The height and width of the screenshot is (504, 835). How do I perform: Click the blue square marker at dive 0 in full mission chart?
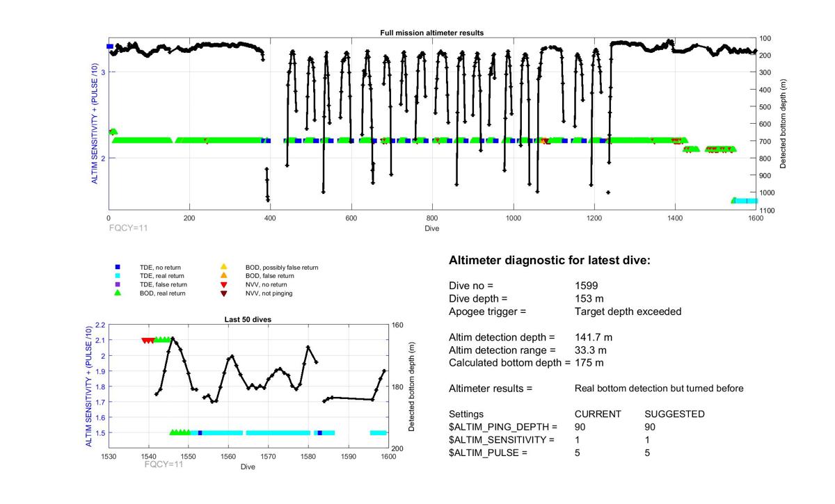(x=109, y=47)
